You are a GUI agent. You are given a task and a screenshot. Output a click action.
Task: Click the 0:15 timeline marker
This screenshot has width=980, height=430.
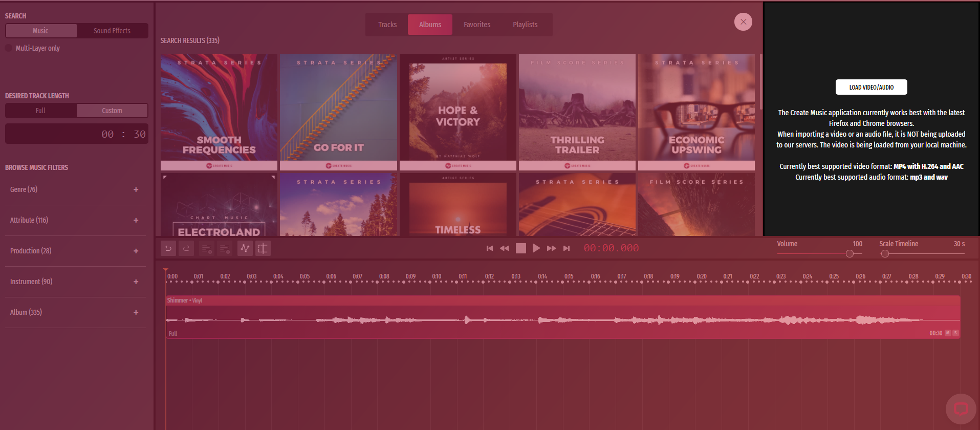569,276
